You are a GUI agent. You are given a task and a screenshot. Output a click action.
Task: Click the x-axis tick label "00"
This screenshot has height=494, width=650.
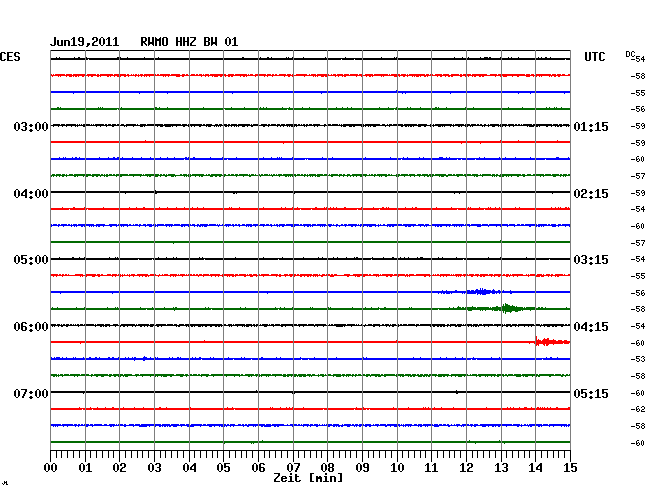pos(51,467)
